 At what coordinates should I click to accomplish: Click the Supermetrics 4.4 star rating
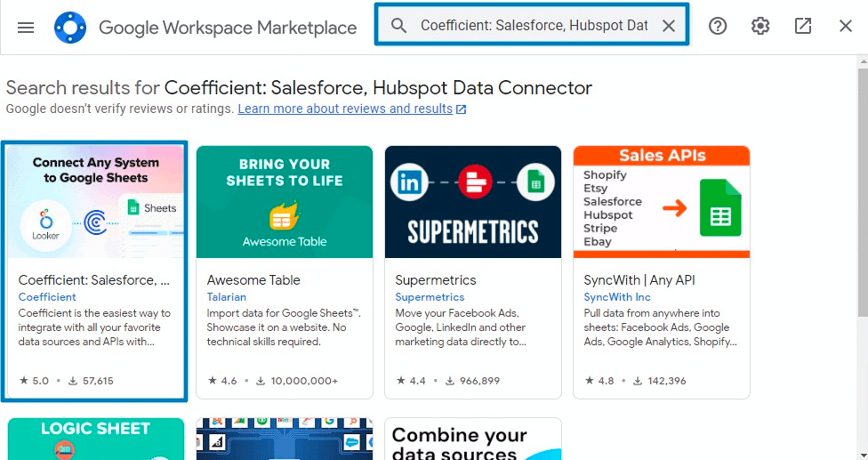coord(411,381)
